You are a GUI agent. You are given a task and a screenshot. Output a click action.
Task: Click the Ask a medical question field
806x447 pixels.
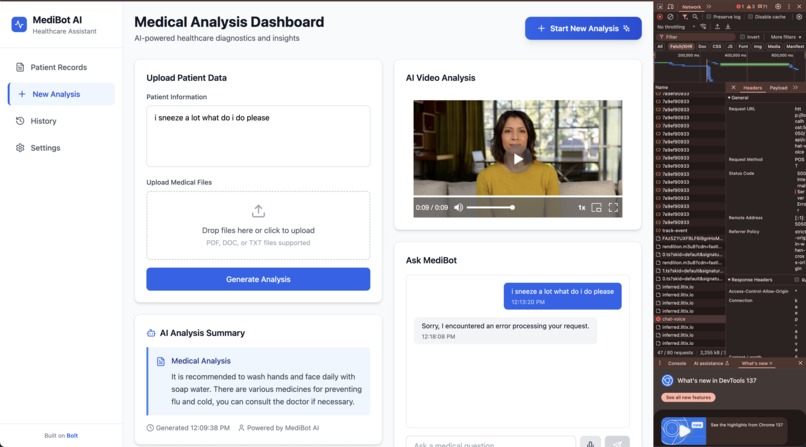pos(491,443)
